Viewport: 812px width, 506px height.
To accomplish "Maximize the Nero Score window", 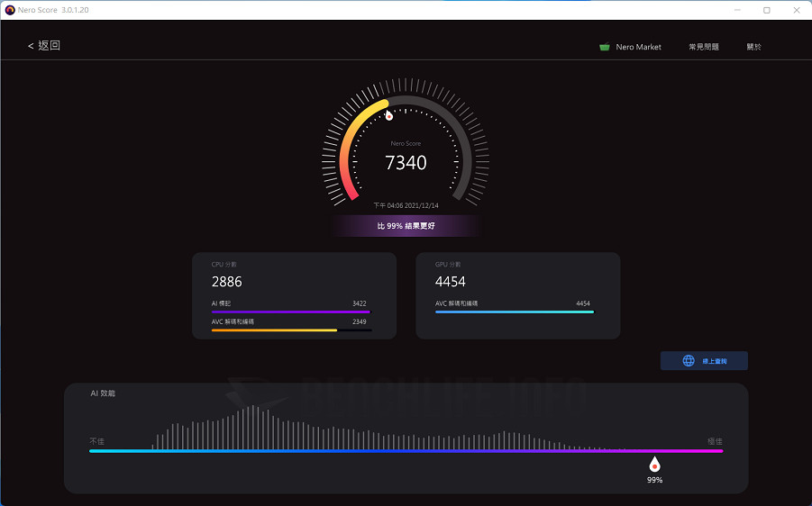I will (x=766, y=10).
